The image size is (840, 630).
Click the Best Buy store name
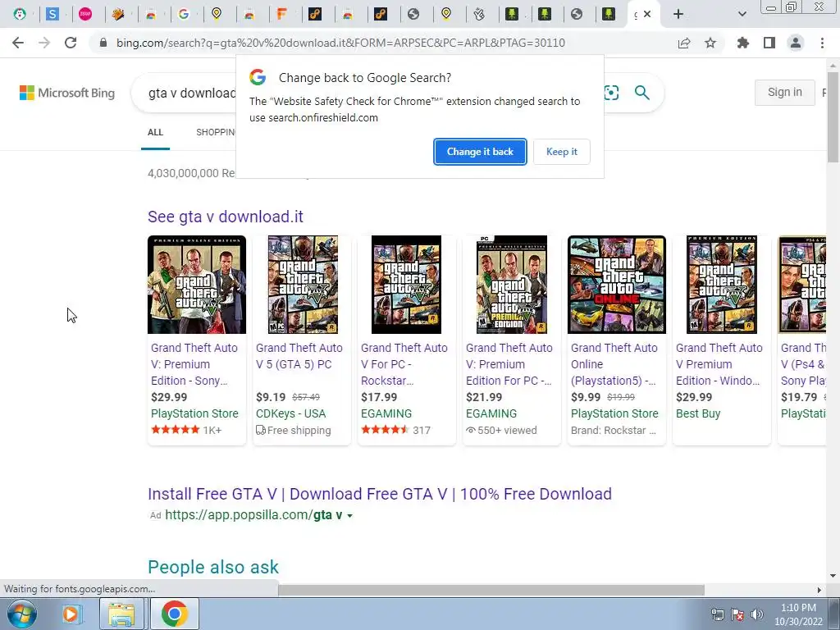pos(698,413)
